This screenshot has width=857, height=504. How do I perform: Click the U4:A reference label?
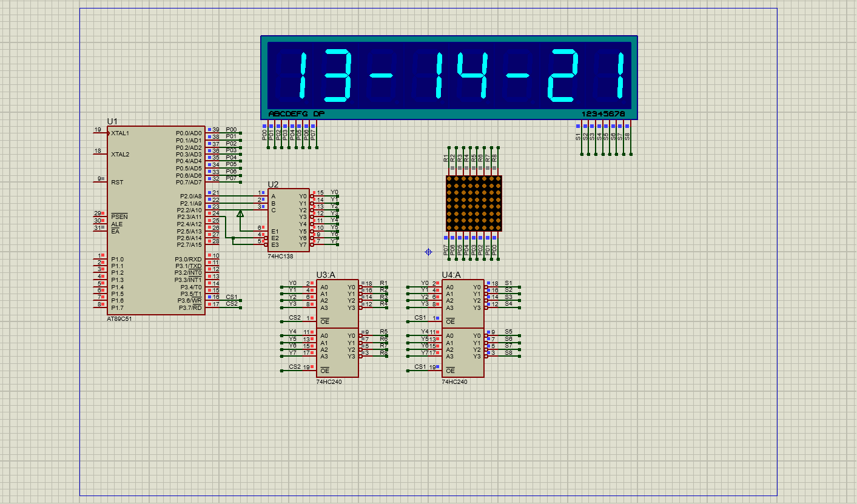[x=451, y=275]
